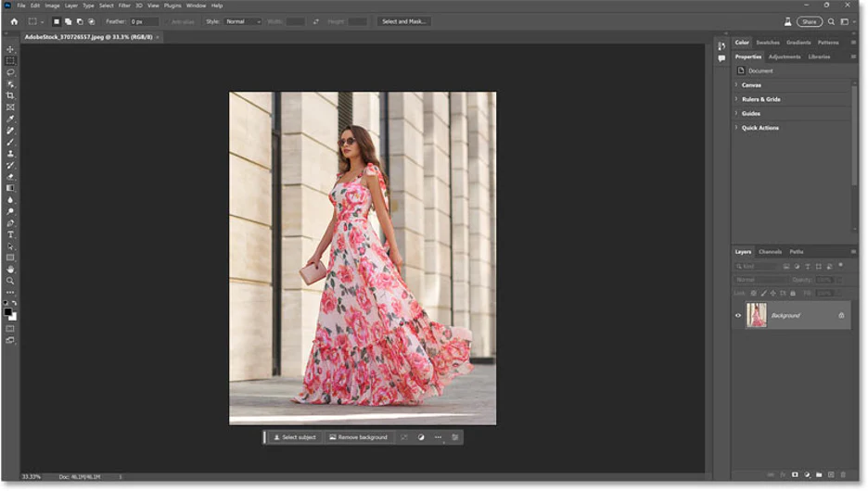Select the Zoom tool
This screenshot has height=491, width=868.
point(10,281)
